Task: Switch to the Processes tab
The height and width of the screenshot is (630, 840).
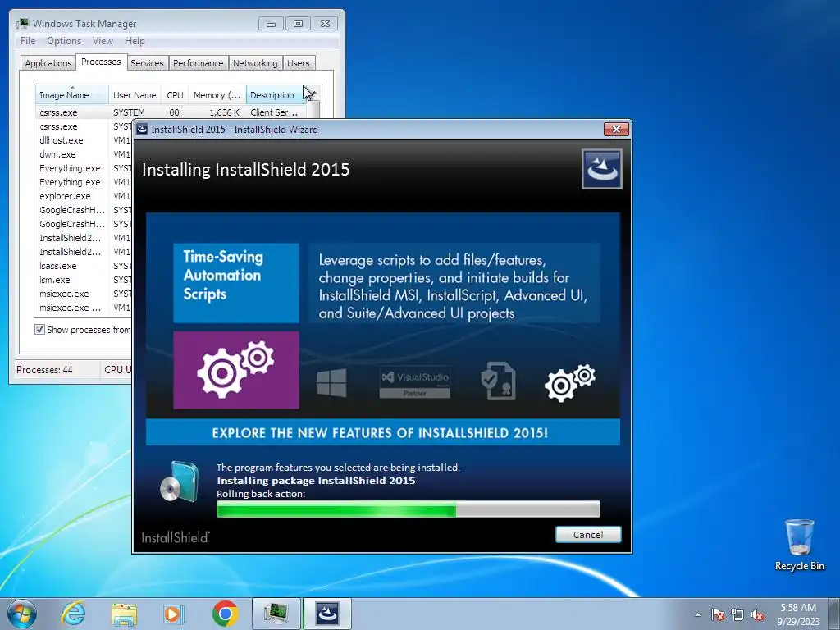Action: click(x=101, y=62)
